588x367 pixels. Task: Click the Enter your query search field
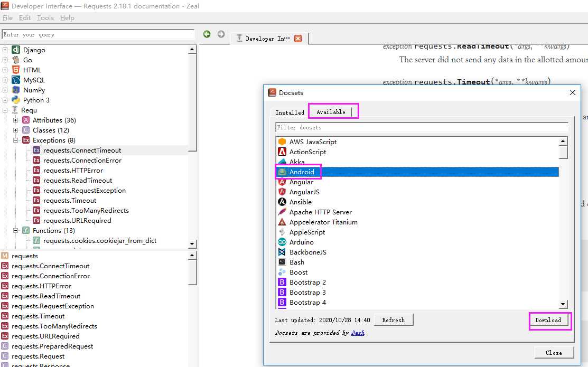pos(98,34)
